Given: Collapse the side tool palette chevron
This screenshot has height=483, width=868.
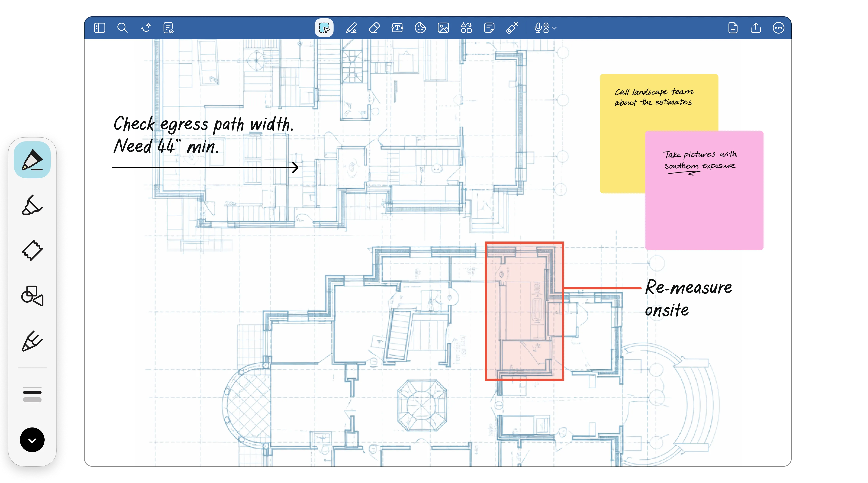Looking at the screenshot, I should click(32, 440).
